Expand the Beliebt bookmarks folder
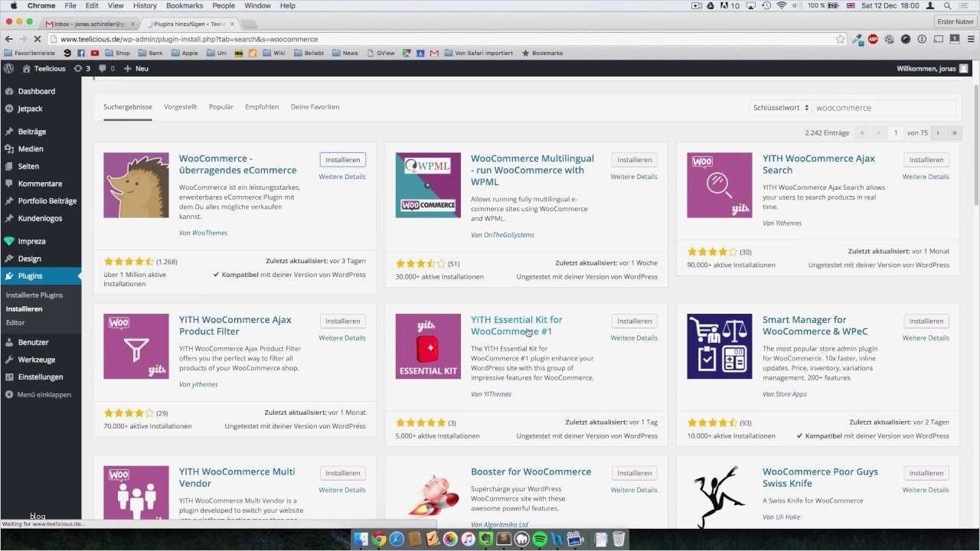Screen dimensions: 980x551 click(309, 53)
